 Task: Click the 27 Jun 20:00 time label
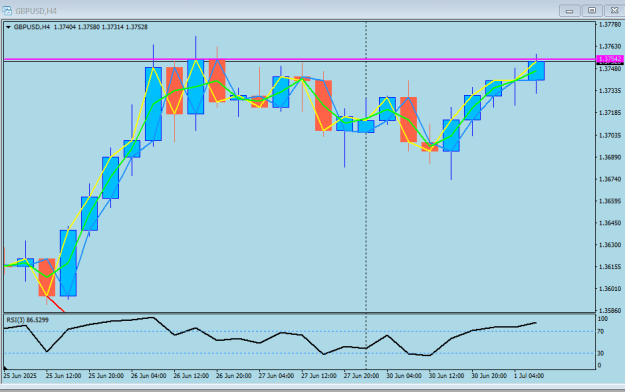[x=362, y=376]
